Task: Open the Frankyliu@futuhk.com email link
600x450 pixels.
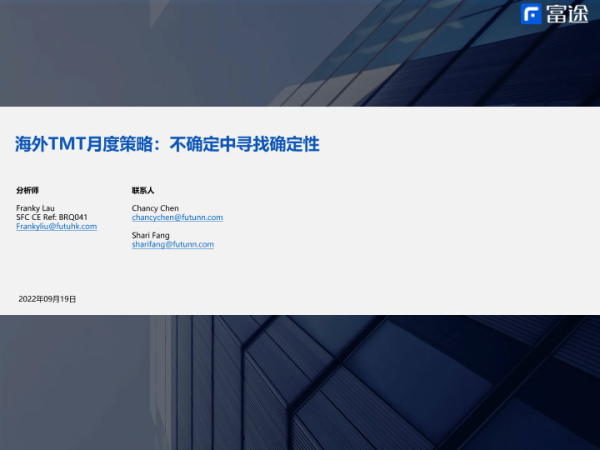Action: tap(56, 227)
